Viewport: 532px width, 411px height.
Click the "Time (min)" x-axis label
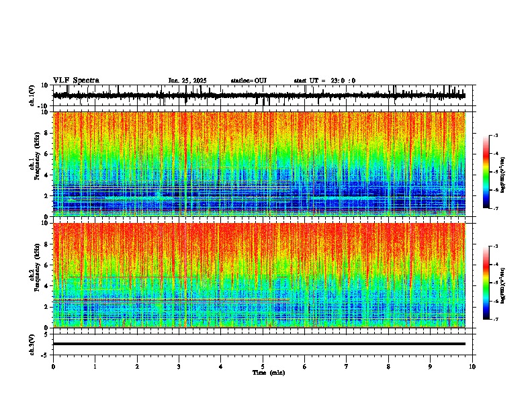coord(269,373)
